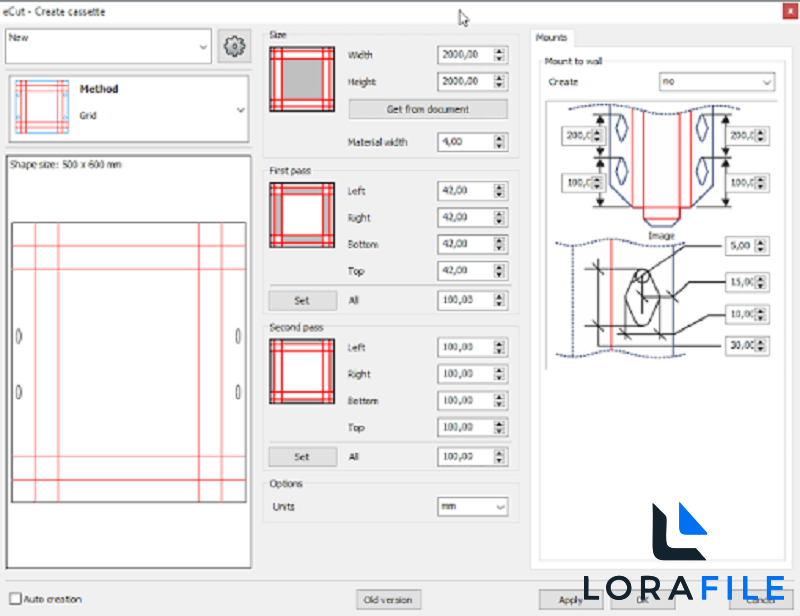
Task: Click the First pass Top spinner
Action: (500, 270)
